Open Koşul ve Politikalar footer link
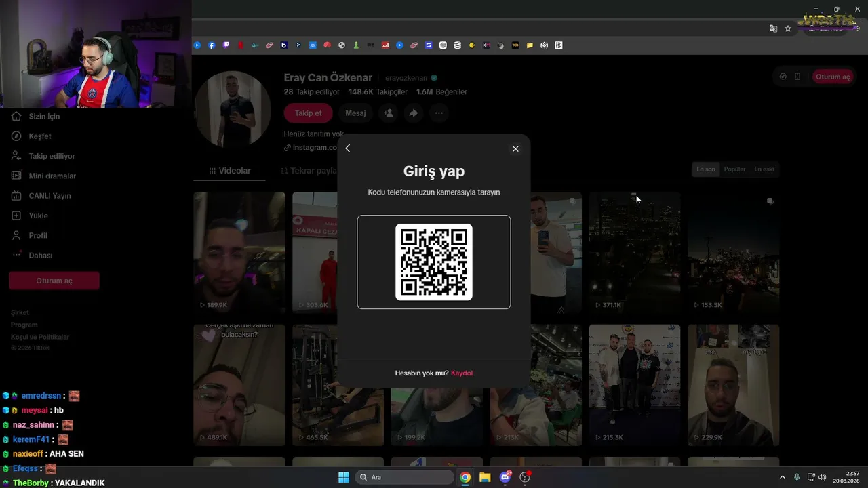 pos(40,337)
